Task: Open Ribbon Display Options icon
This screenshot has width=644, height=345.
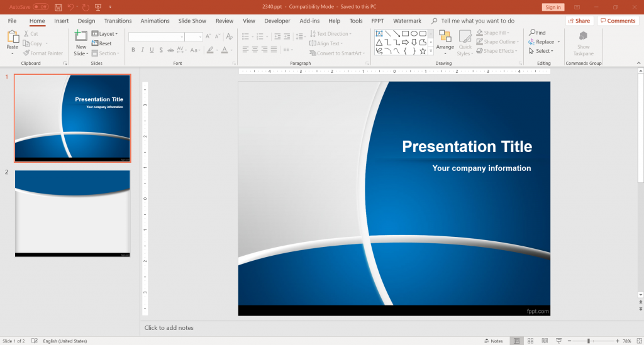Action: pyautogui.click(x=577, y=8)
